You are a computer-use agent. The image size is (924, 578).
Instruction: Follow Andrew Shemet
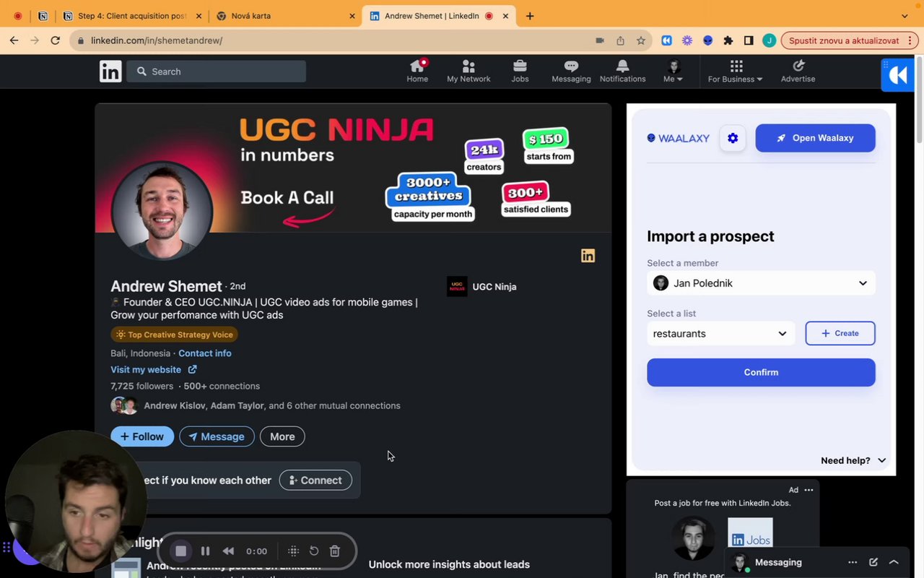(142, 436)
